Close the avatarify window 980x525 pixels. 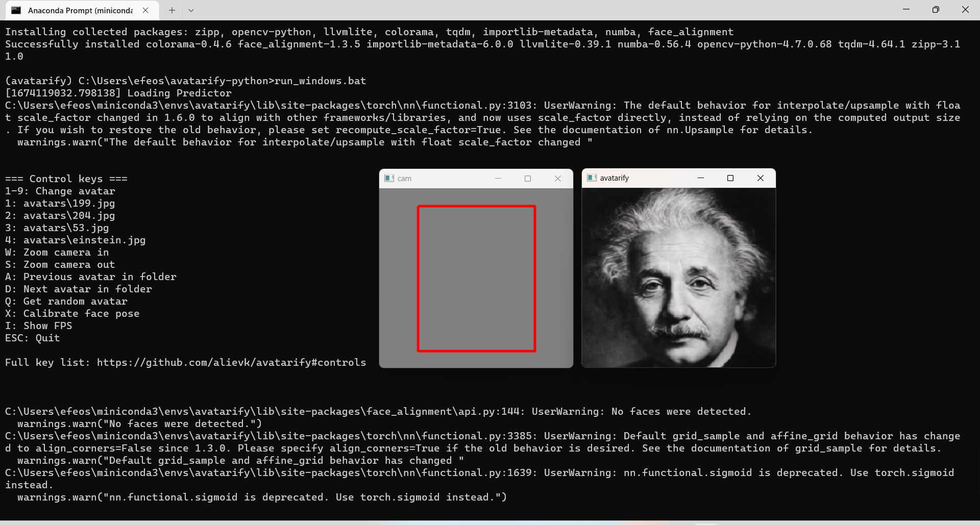tap(761, 178)
